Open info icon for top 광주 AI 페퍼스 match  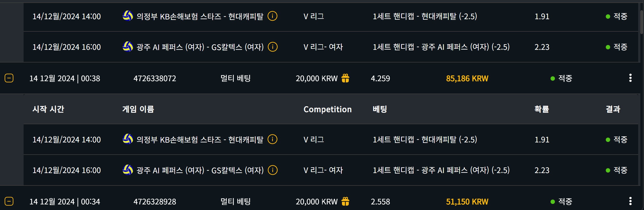click(273, 47)
